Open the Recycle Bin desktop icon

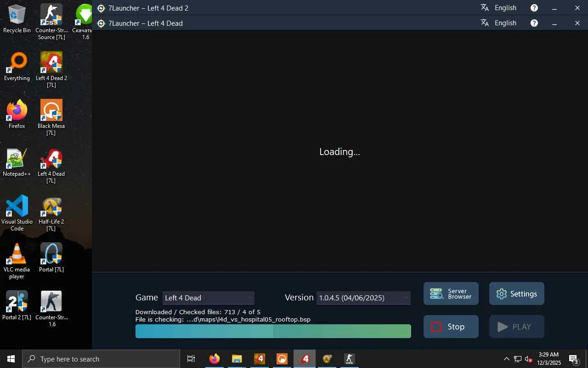point(17,19)
